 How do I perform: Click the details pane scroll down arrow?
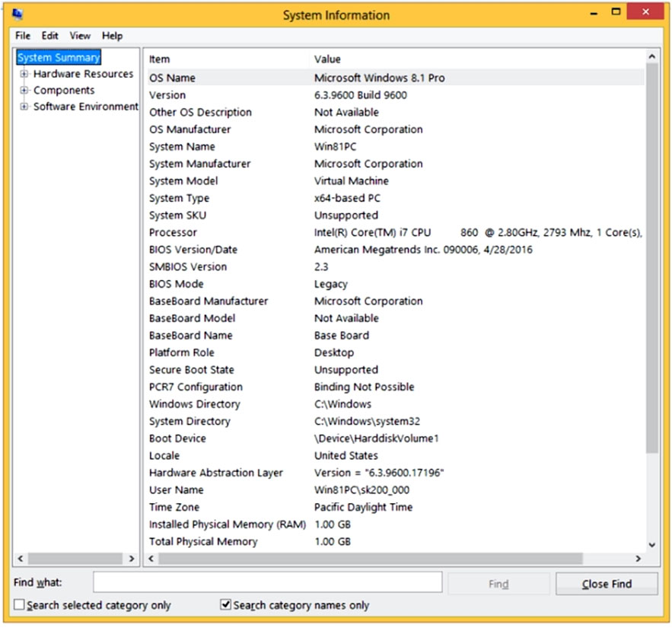(x=652, y=545)
